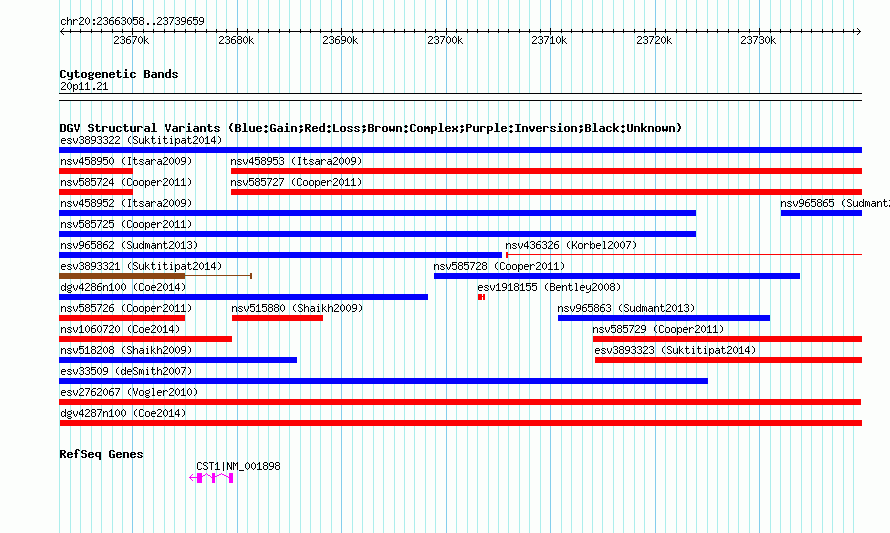Select the red nsv515880 loss bar
This screenshot has height=533, width=890.
click(x=278, y=318)
